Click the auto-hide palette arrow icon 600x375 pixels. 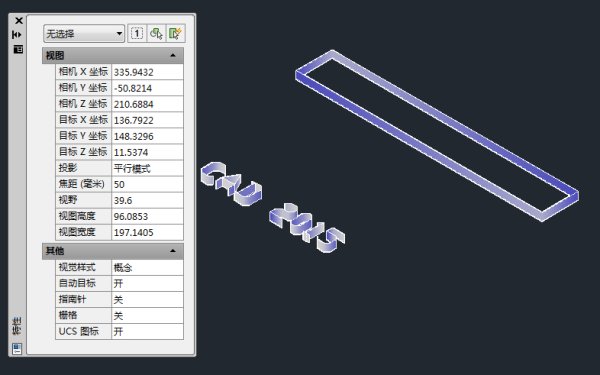pyautogui.click(x=17, y=35)
